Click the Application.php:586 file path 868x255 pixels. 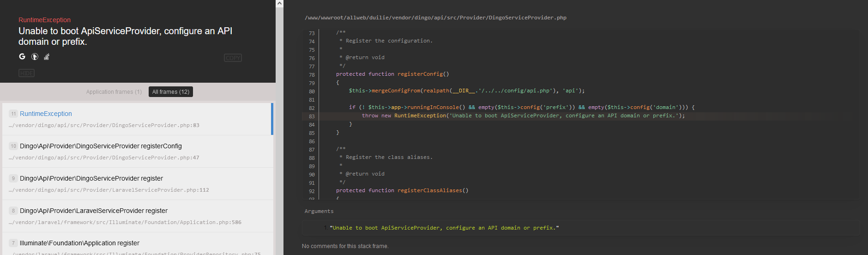click(125, 222)
